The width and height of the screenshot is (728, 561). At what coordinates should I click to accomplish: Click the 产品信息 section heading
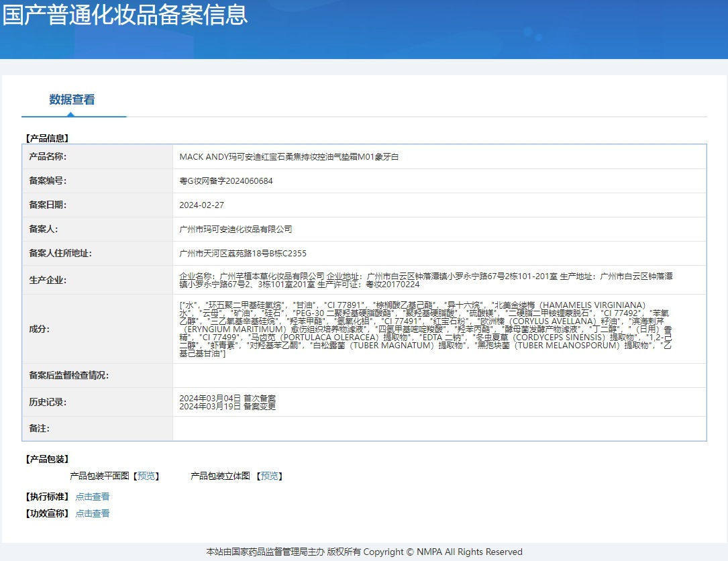[47, 138]
